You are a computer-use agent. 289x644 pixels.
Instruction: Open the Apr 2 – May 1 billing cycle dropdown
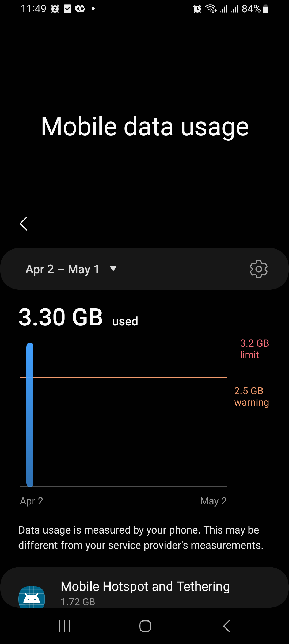63,269
